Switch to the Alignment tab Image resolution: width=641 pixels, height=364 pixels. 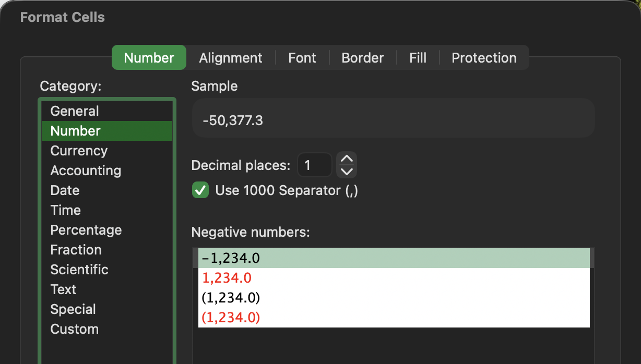tap(230, 58)
